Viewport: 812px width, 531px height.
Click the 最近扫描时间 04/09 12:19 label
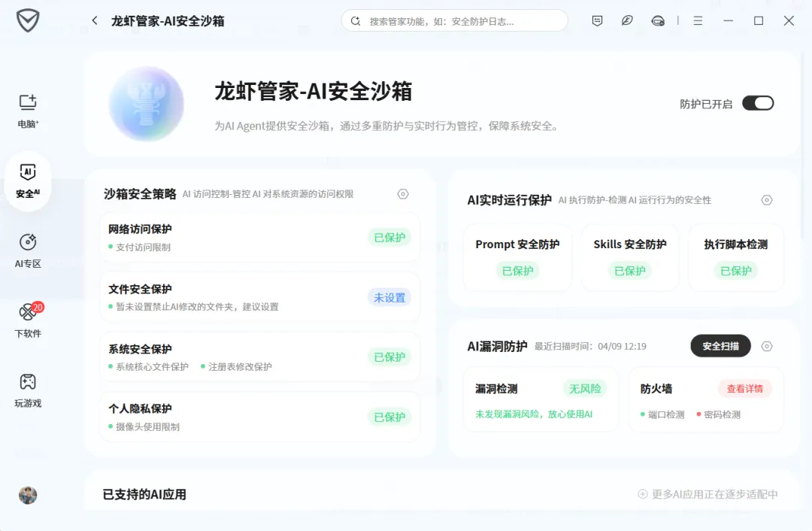(x=590, y=346)
